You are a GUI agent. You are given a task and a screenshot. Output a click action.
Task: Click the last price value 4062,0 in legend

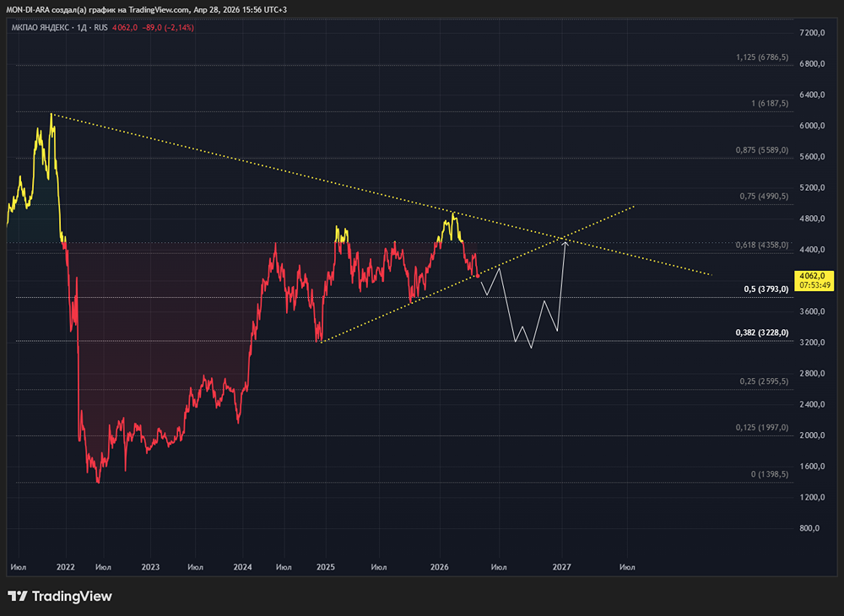click(125, 28)
